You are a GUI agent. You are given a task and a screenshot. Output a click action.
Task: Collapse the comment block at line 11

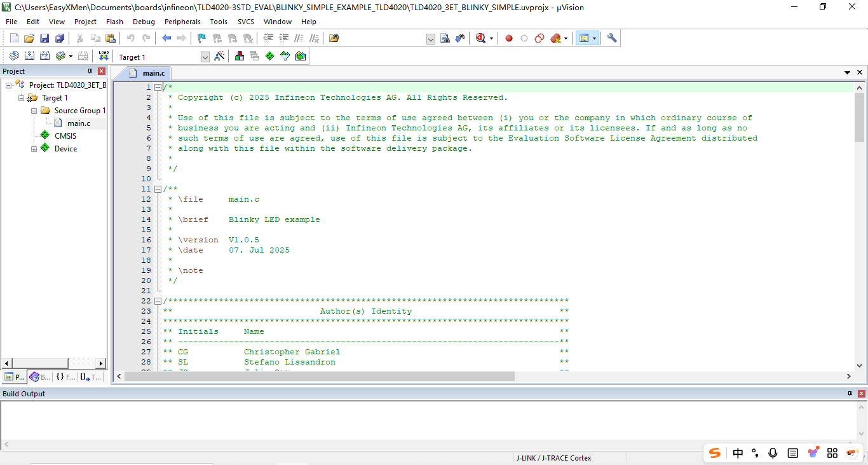click(158, 189)
